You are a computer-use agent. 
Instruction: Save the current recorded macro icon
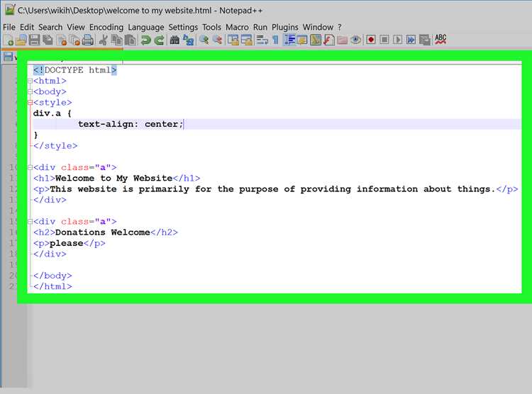[424, 40]
